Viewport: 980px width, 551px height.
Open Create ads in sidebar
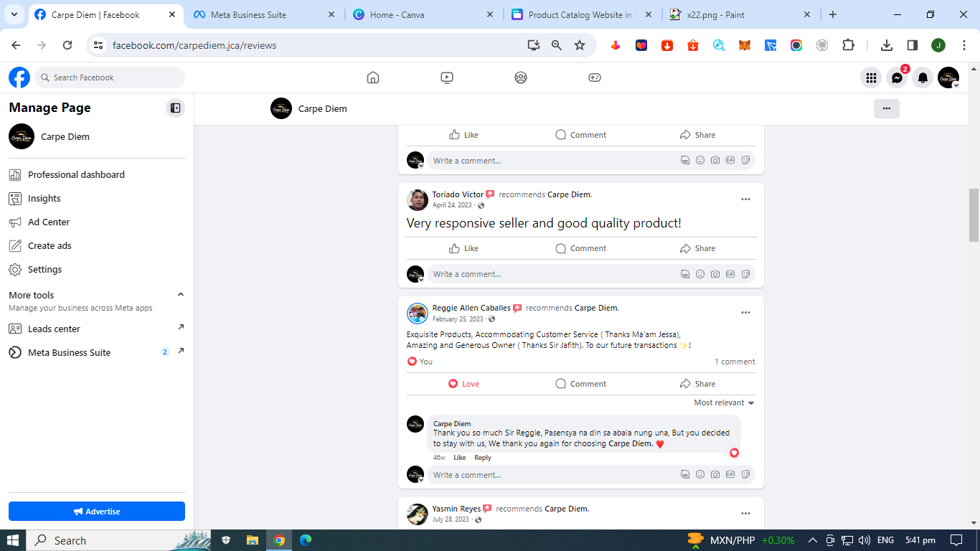point(96,245)
